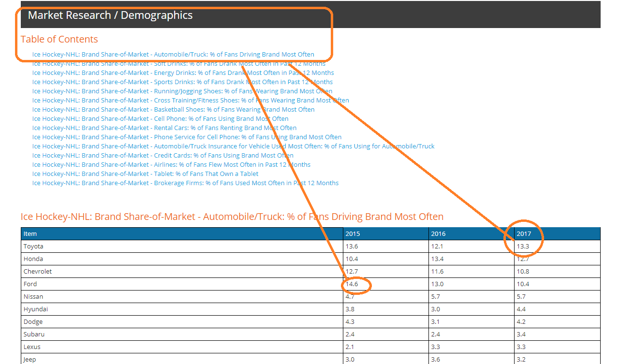This screenshot has height=364, width=619.
Task: Click the Market Research / Demographics header
Action: [x=110, y=15]
